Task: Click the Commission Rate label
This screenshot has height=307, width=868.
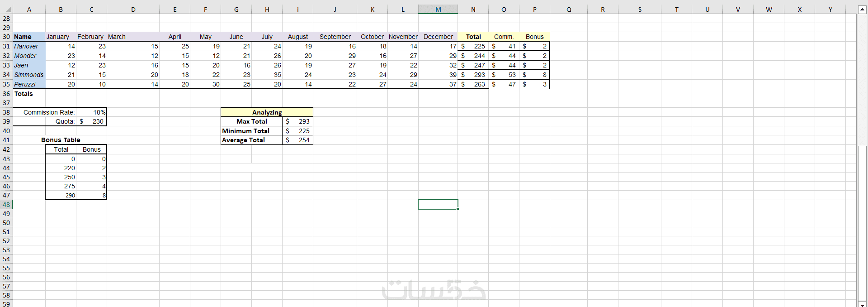Action: pos(49,112)
